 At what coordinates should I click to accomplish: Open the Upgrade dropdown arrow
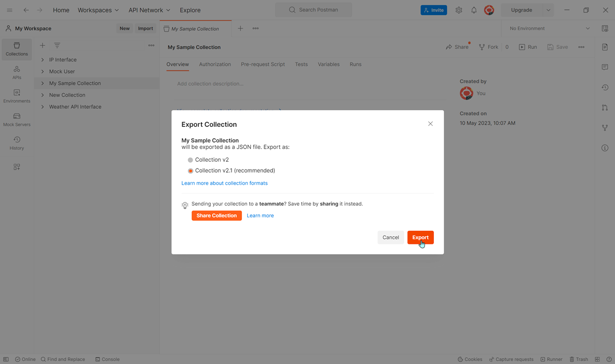[x=548, y=10]
